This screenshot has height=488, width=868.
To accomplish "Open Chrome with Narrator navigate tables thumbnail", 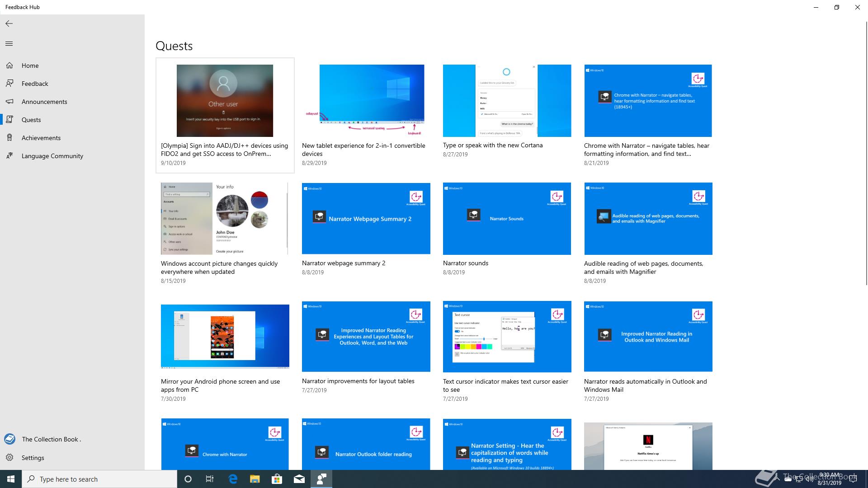I will 648,101.
